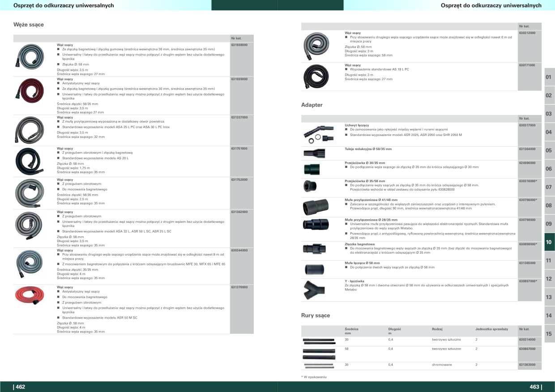555x392 pixels.
Task: Open chapter tab 06
Action: (x=549, y=169)
